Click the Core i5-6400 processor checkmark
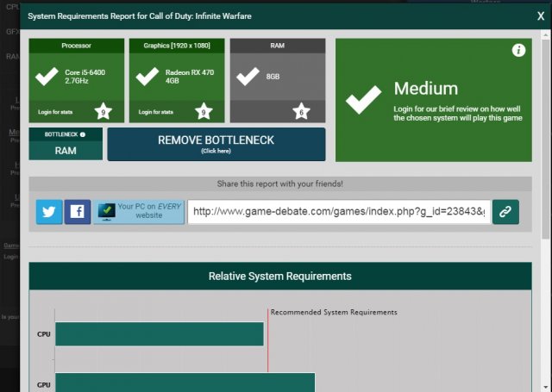The image size is (552, 392). [x=46, y=78]
